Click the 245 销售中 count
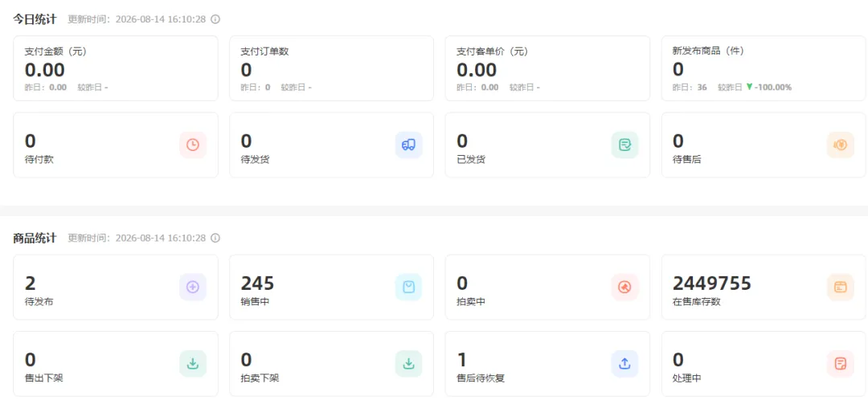Image resolution: width=868 pixels, height=404 pixels. pyautogui.click(x=257, y=284)
